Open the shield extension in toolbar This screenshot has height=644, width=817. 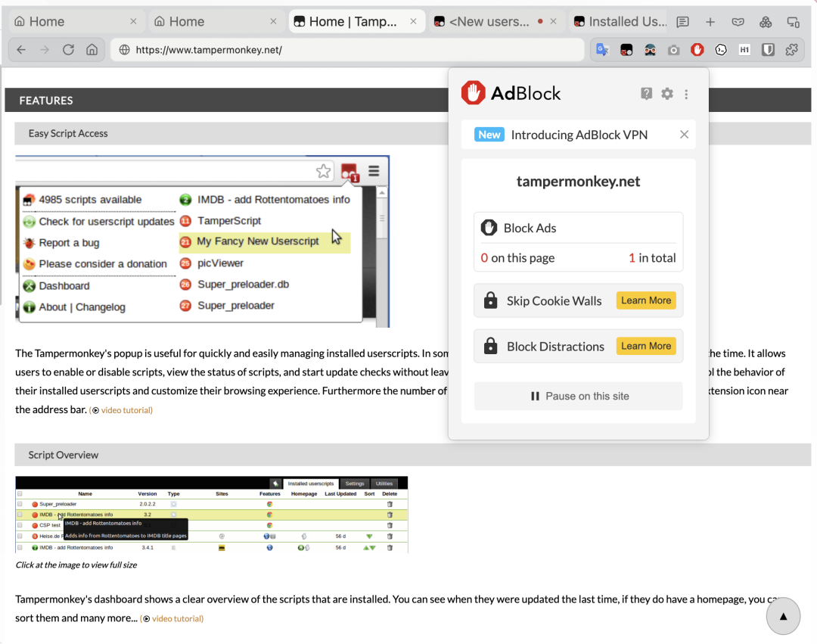coord(768,49)
